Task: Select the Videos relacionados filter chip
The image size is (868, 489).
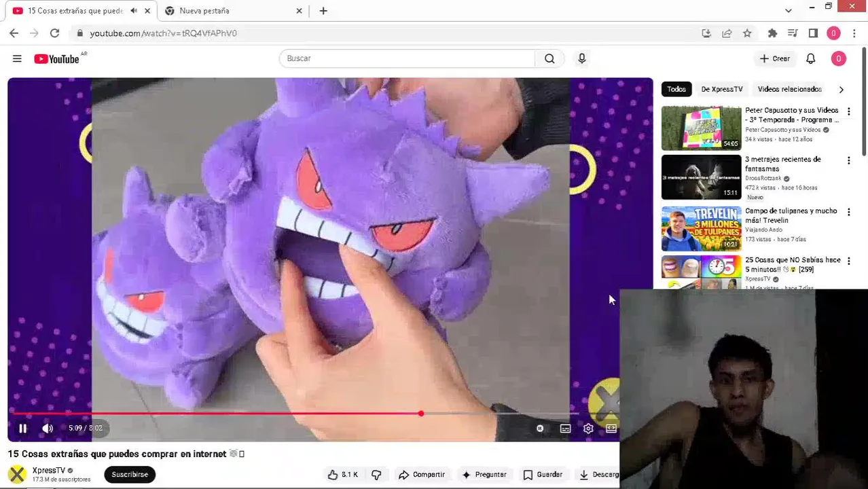Action: (x=790, y=89)
